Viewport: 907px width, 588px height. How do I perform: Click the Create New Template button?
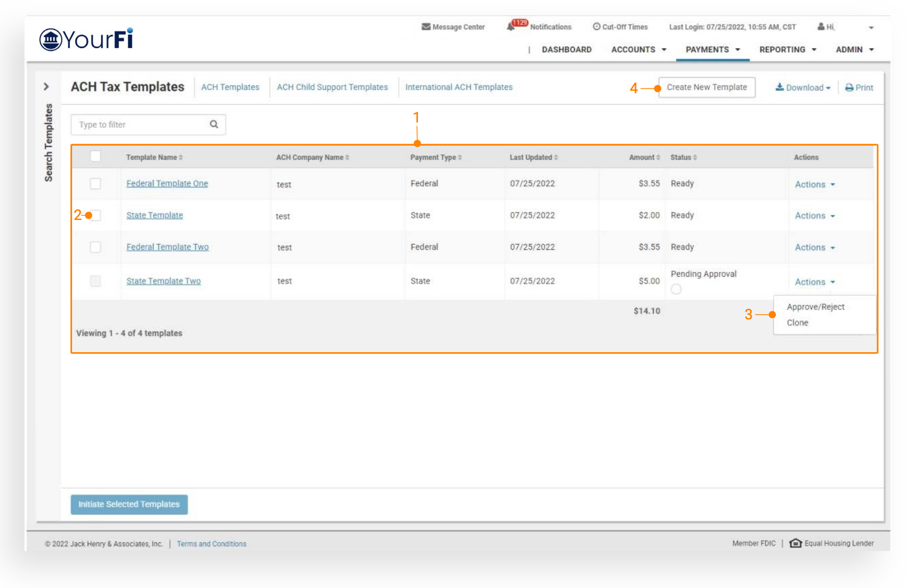pyautogui.click(x=706, y=87)
